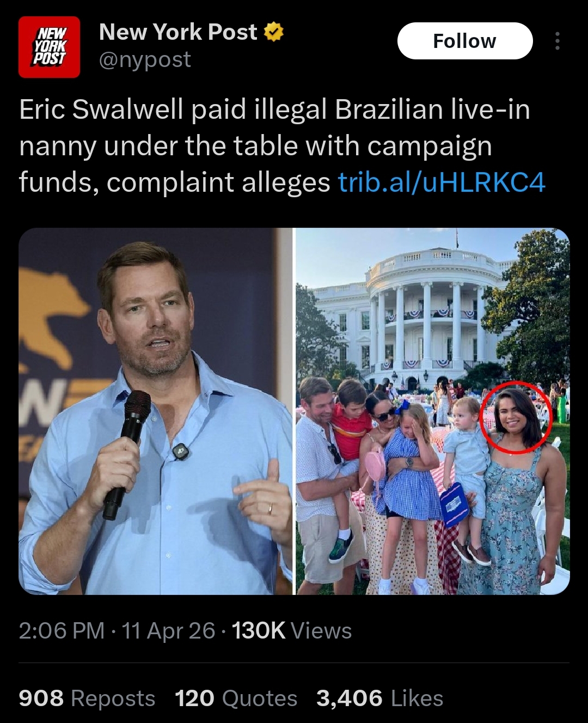Open the 11 Apr 26 date
The image size is (588, 723).
168,631
